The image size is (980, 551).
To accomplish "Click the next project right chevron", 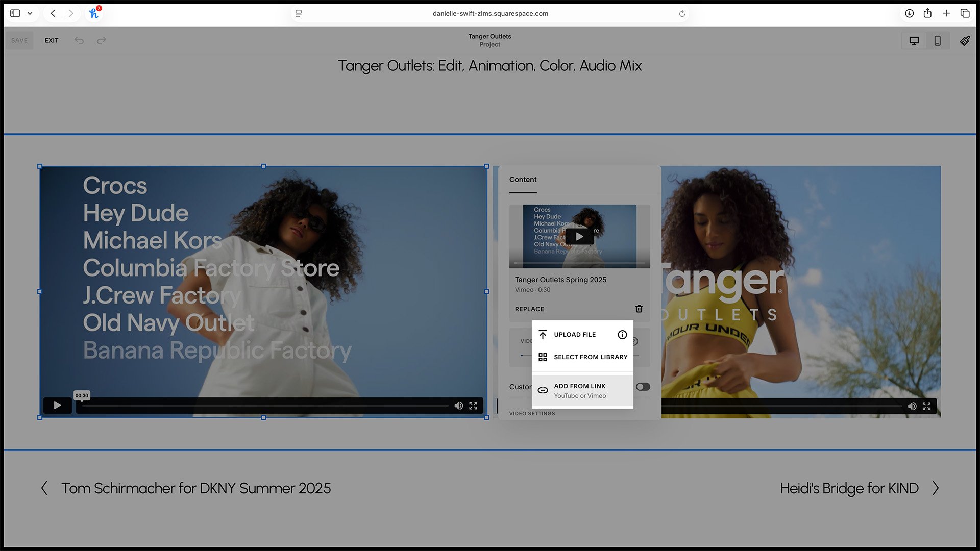I will [935, 488].
